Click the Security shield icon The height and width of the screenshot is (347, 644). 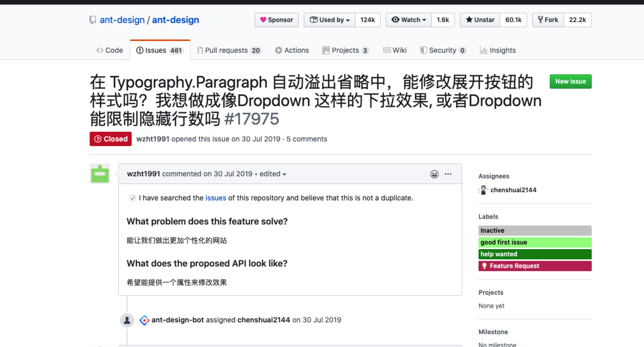click(x=424, y=50)
